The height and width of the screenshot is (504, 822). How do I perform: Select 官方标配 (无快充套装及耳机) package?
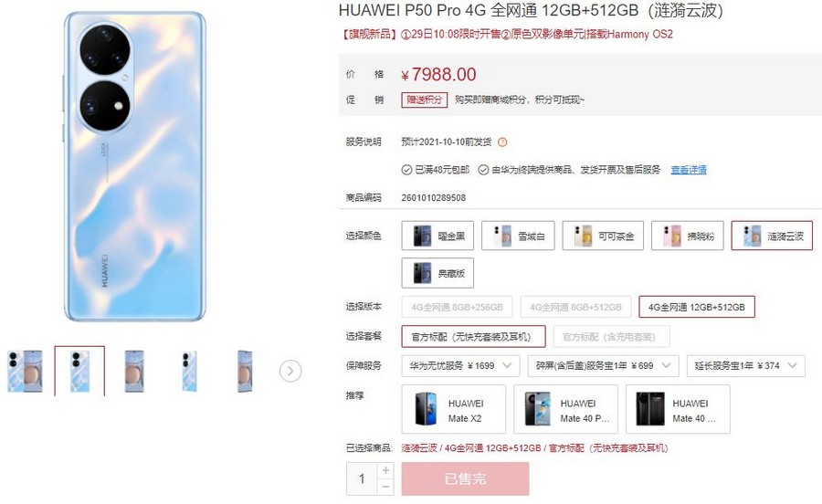click(473, 336)
